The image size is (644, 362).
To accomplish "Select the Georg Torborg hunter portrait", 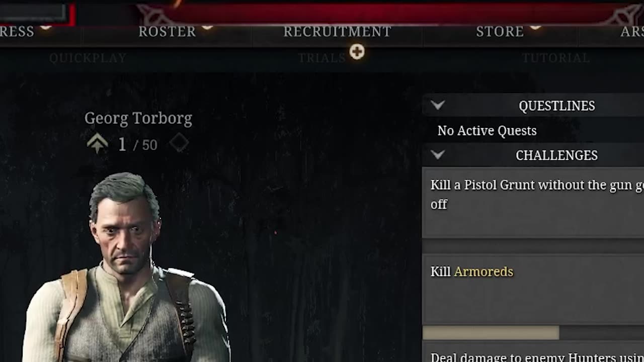I will (x=126, y=266).
